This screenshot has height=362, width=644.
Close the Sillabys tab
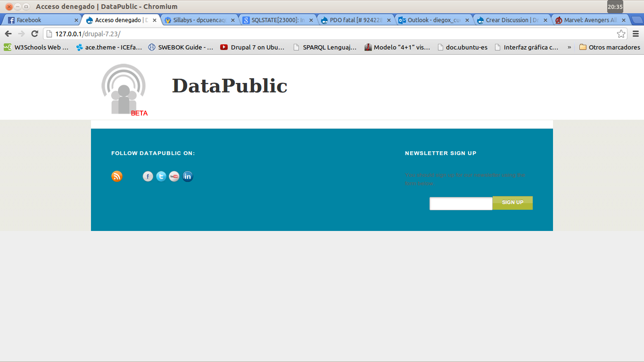(233, 20)
